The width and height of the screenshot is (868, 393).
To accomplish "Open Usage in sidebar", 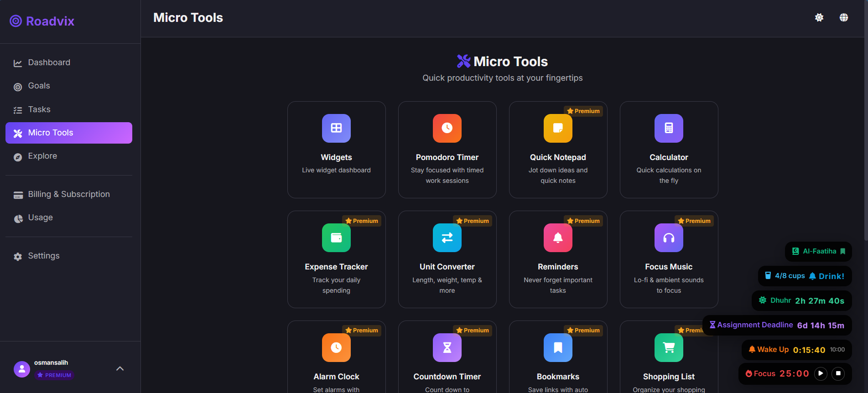I will [69, 217].
